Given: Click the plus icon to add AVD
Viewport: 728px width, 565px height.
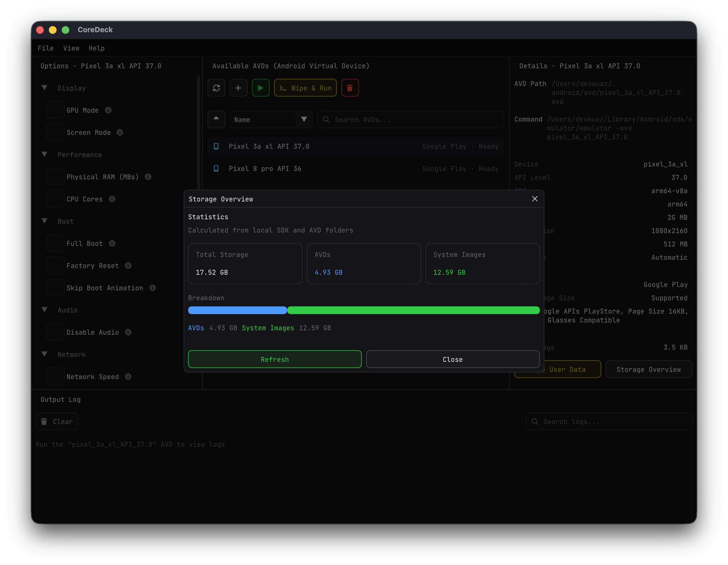Looking at the screenshot, I should coord(238,88).
